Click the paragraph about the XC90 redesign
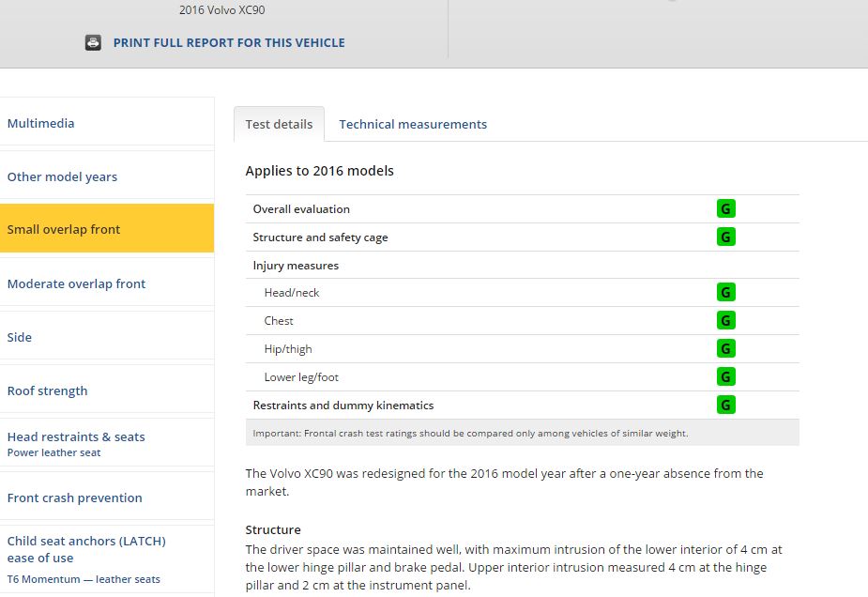This screenshot has height=597, width=868. click(x=504, y=482)
